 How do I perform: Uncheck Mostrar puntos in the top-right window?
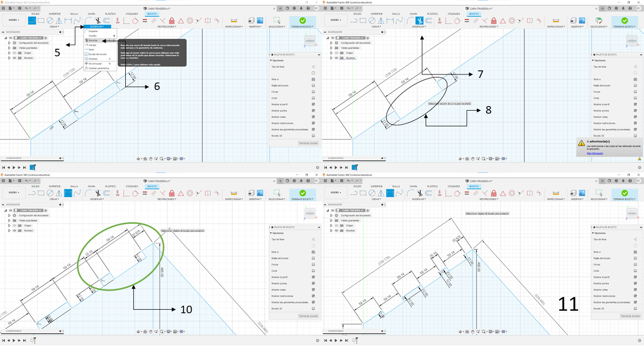[x=635, y=111]
